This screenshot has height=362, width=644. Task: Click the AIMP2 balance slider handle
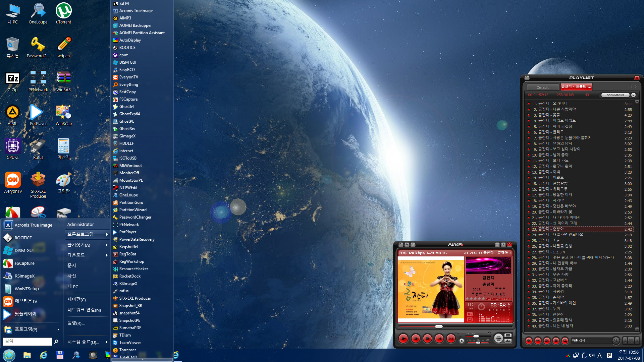(478, 343)
